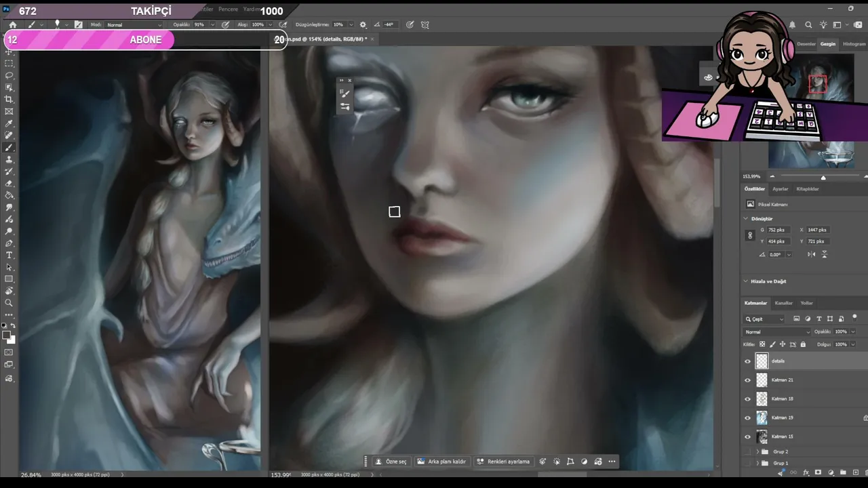
Task: Click the brush angle field -44°
Action: [x=389, y=25]
